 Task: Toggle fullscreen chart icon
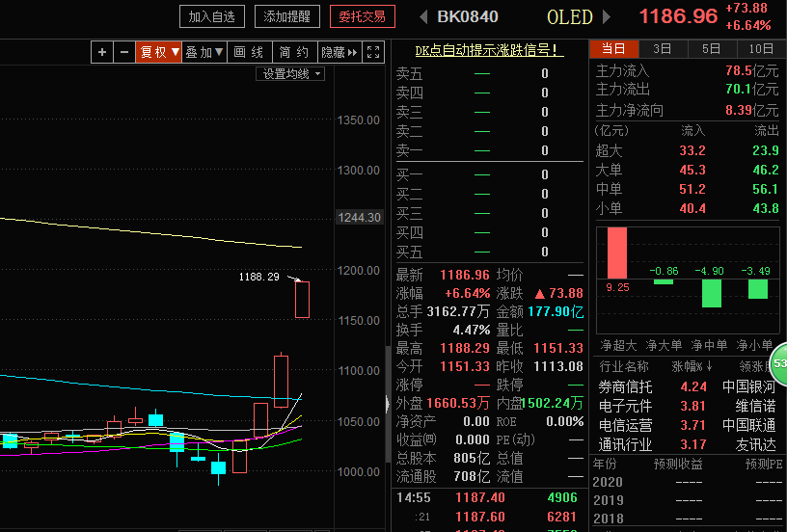click(373, 52)
